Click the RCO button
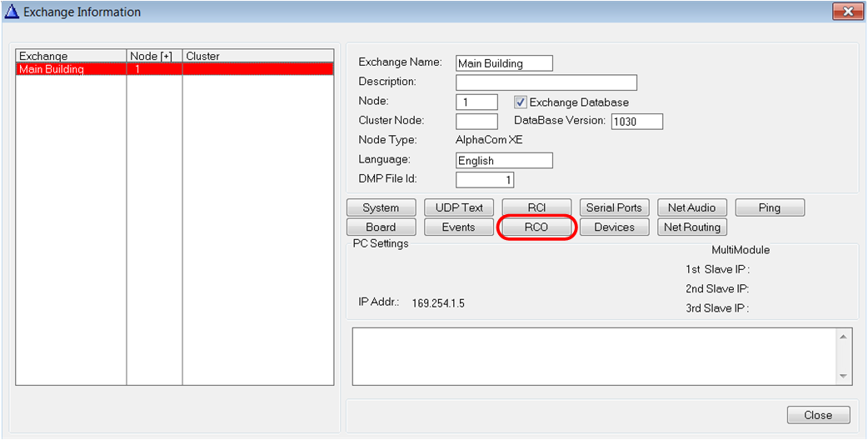 tap(536, 227)
